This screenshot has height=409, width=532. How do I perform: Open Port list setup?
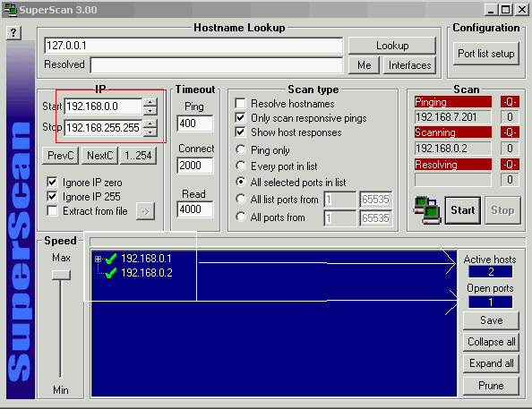(x=485, y=54)
